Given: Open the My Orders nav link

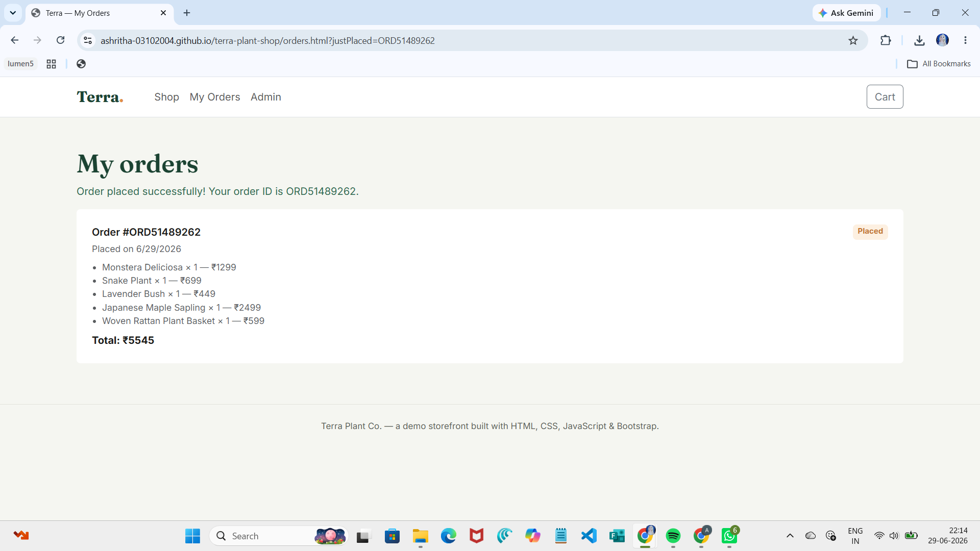Looking at the screenshot, I should pos(215,97).
